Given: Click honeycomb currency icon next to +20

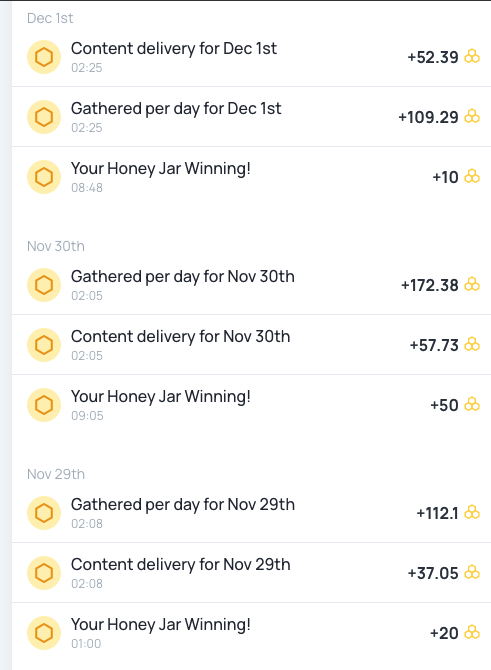Looking at the screenshot, I should coord(472,632).
